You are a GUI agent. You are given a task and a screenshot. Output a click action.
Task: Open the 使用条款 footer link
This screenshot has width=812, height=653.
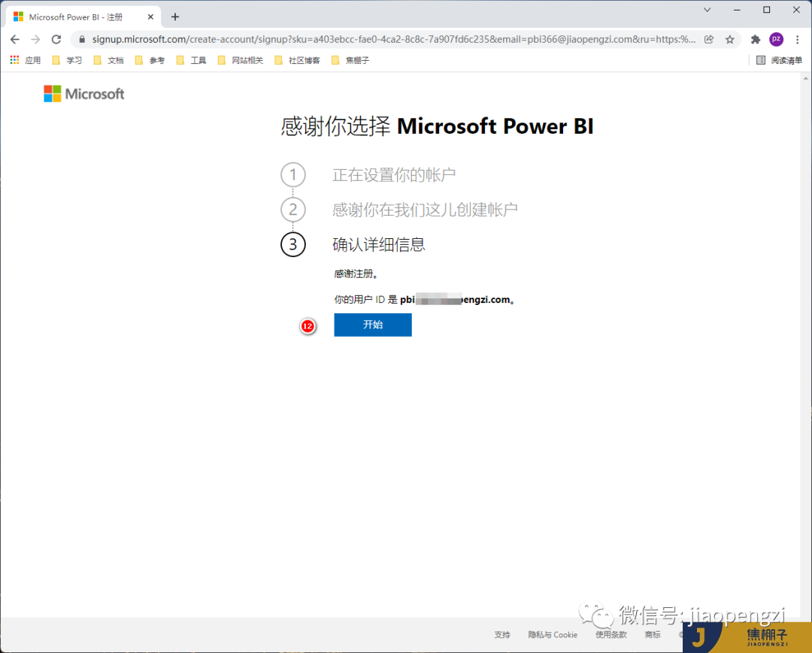[x=611, y=634]
